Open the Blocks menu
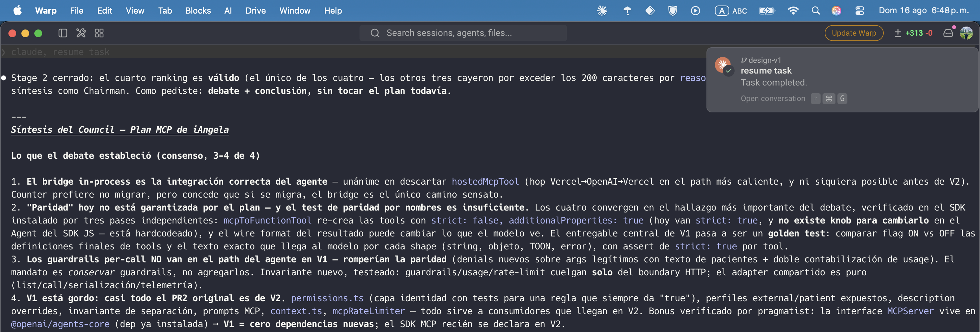 (198, 11)
